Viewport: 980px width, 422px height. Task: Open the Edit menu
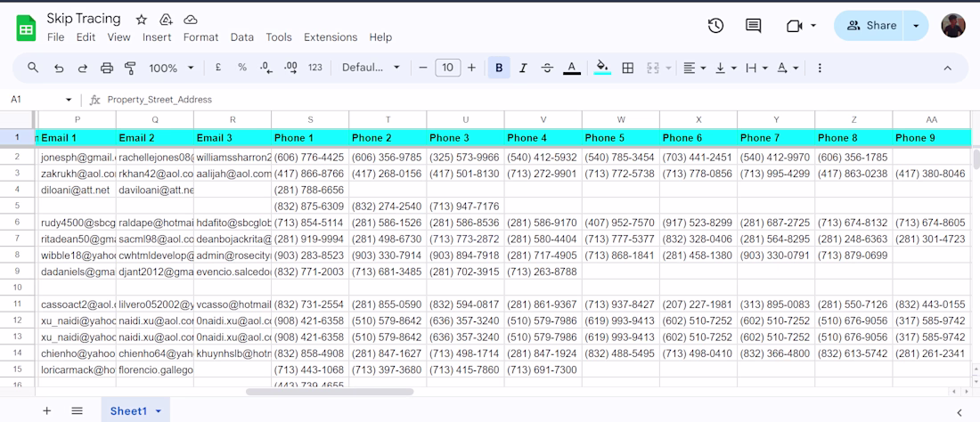(86, 37)
